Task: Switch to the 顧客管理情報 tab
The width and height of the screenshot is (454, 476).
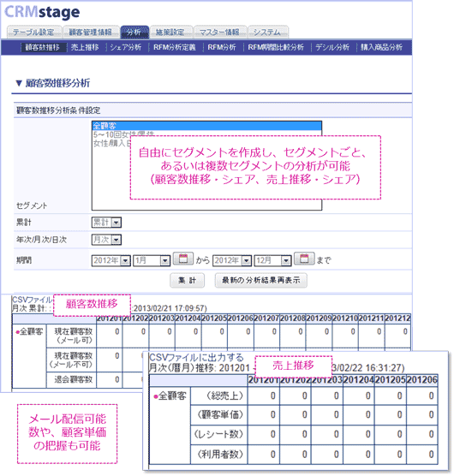Action: point(91,33)
